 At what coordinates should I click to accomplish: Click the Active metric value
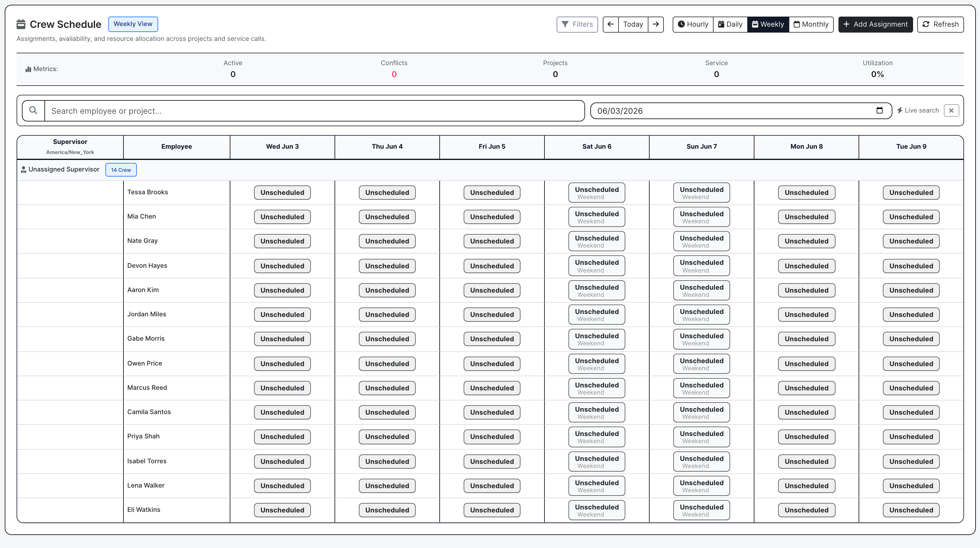tap(233, 74)
